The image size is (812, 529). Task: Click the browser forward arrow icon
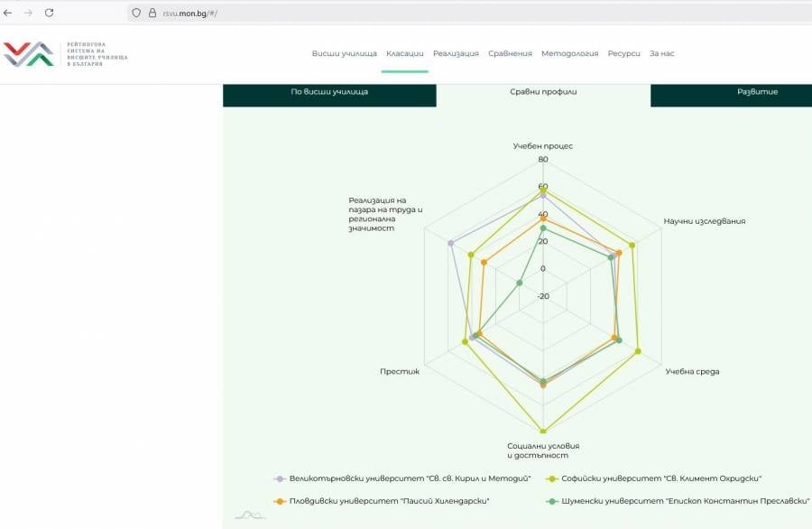click(28, 13)
